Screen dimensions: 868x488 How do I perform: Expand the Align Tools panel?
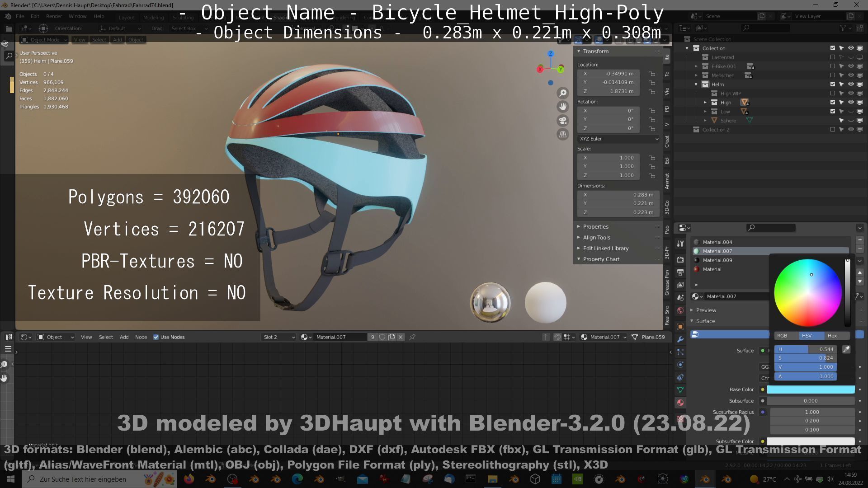click(x=579, y=238)
